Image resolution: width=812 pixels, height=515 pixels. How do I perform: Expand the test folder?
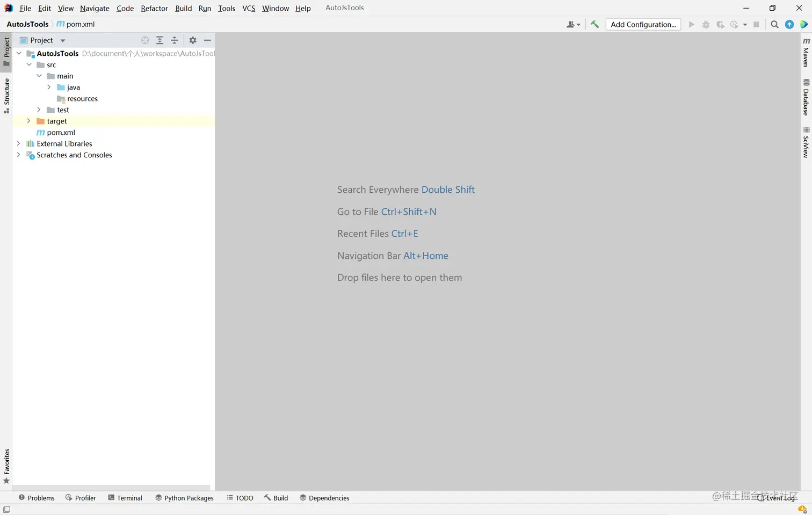click(39, 110)
